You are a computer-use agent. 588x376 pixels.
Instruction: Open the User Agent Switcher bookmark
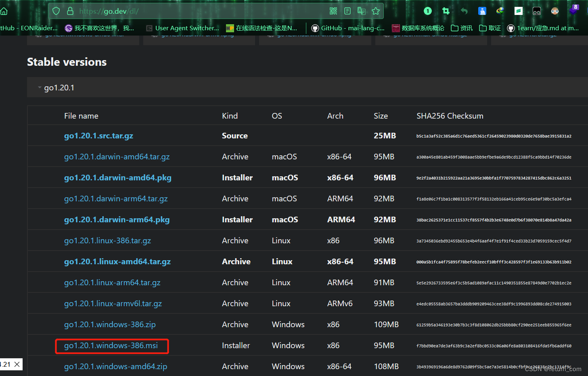182,28
